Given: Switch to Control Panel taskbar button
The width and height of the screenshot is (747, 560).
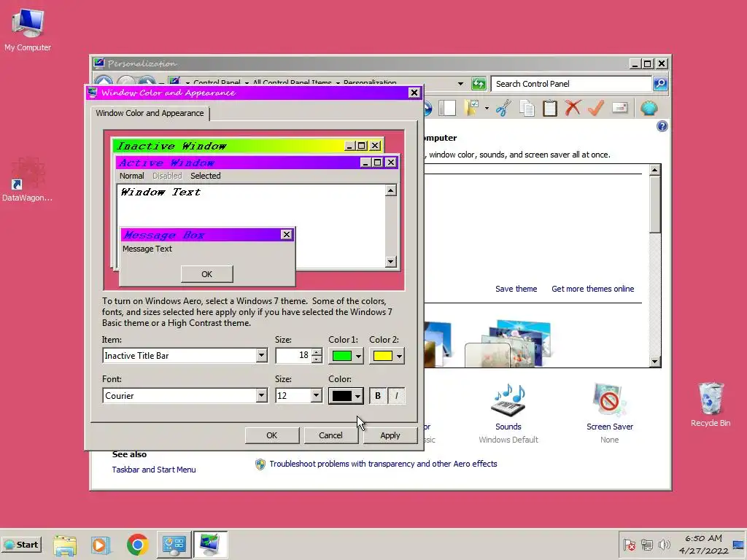Looking at the screenshot, I should [174, 545].
